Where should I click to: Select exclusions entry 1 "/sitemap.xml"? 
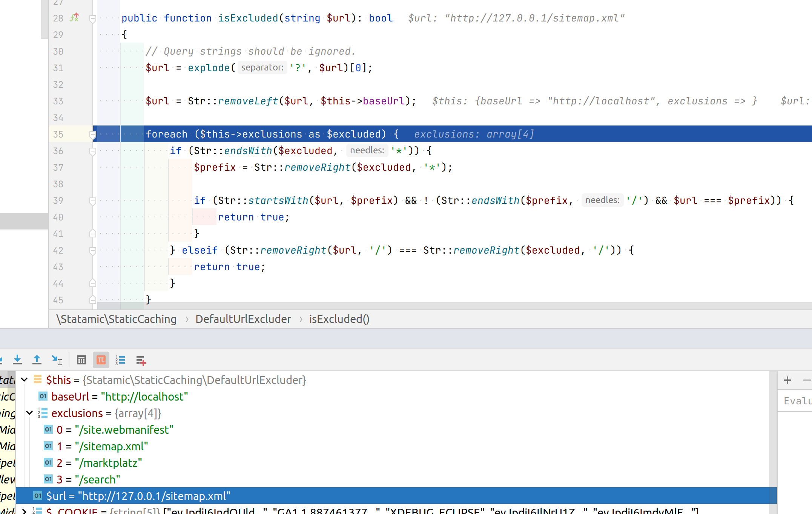pyautogui.click(x=392, y=446)
